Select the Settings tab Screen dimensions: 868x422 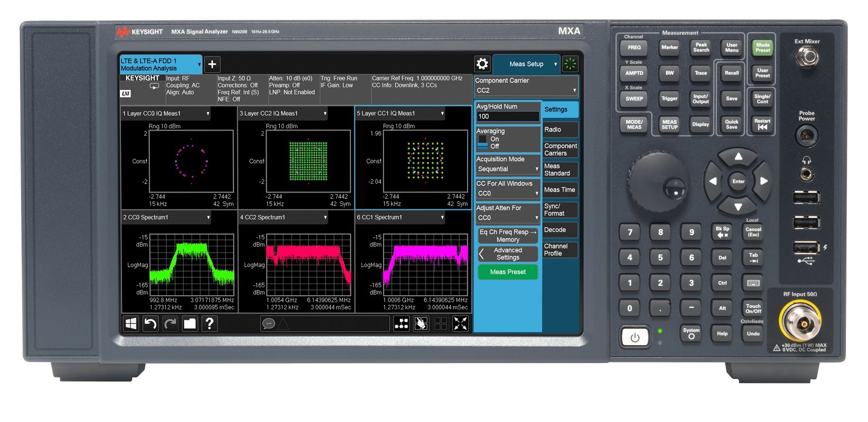click(560, 109)
